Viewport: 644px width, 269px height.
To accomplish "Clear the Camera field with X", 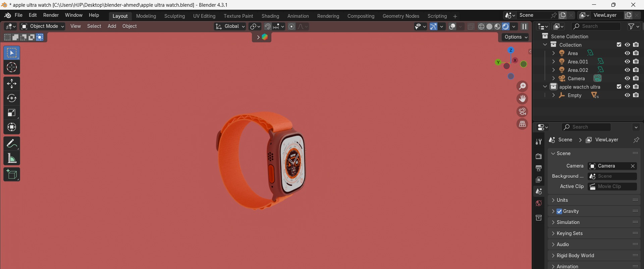I will [633, 166].
